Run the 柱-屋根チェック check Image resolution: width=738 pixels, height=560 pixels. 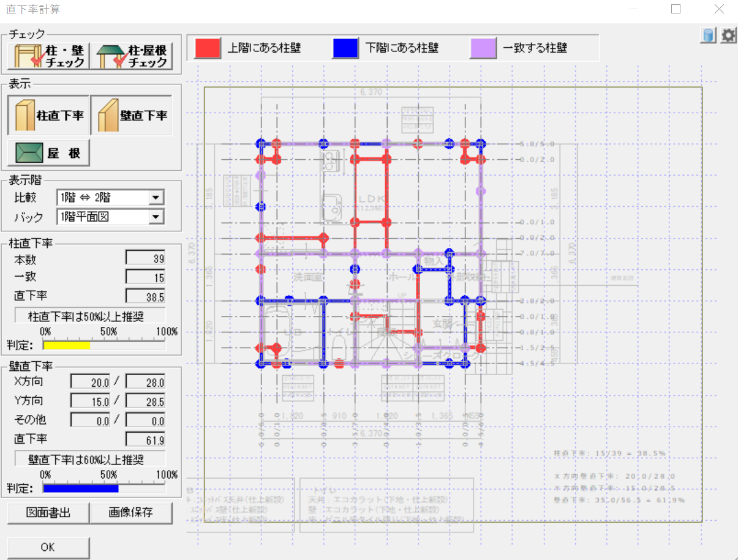pos(132,56)
